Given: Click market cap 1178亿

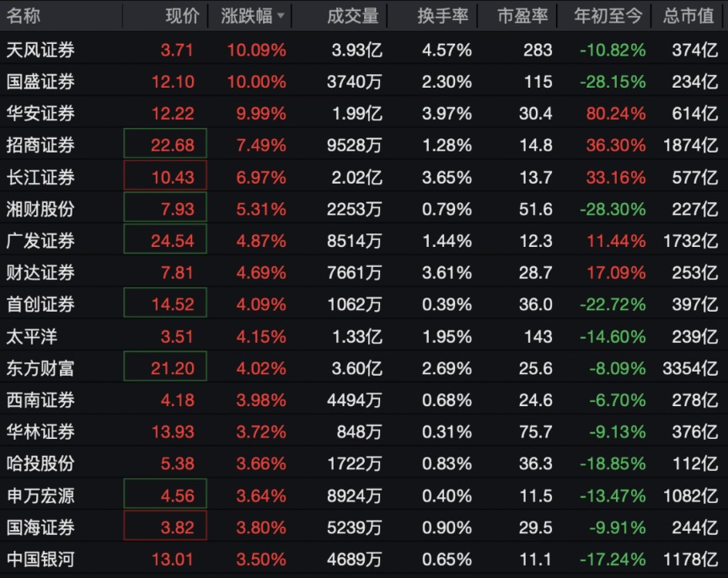Looking at the screenshot, I should (x=690, y=560).
